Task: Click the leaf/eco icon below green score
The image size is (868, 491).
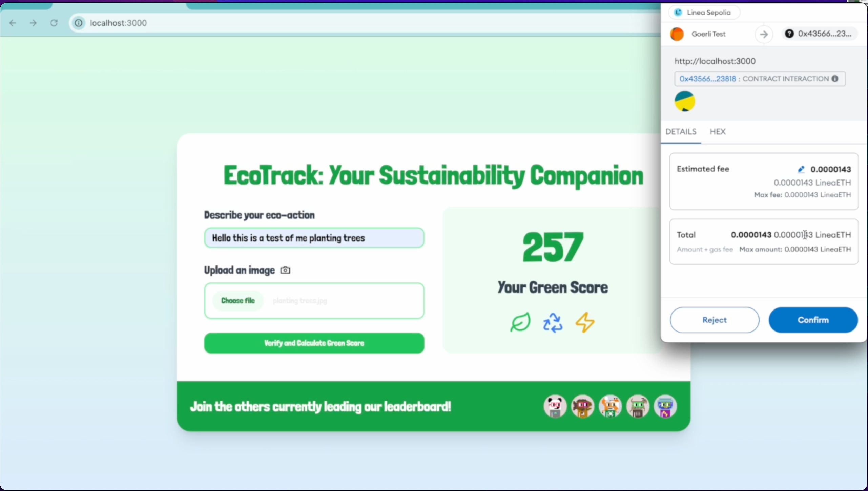Action: click(519, 322)
